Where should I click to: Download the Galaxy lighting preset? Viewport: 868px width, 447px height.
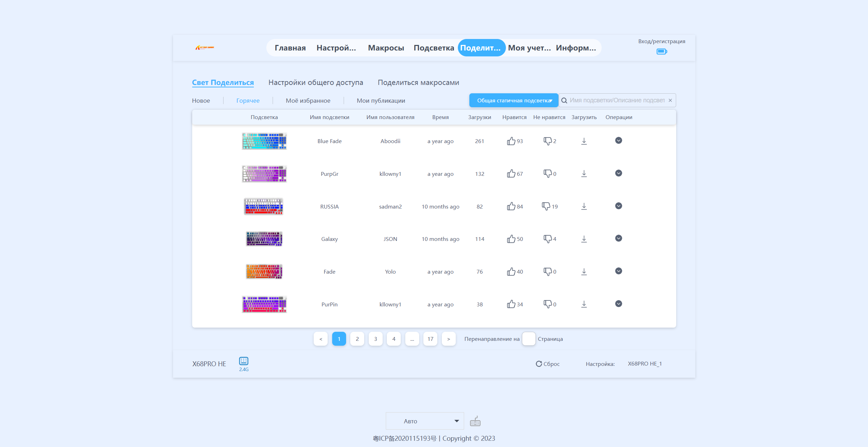point(584,239)
